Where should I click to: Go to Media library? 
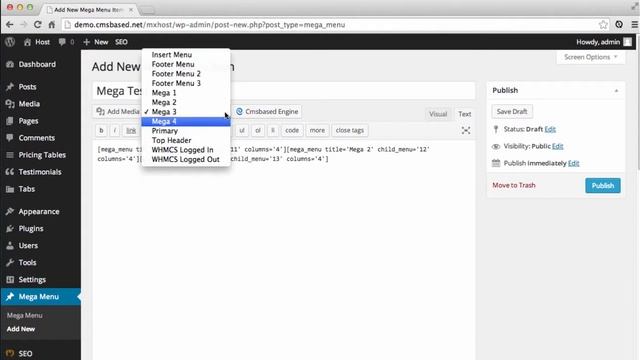[29, 104]
